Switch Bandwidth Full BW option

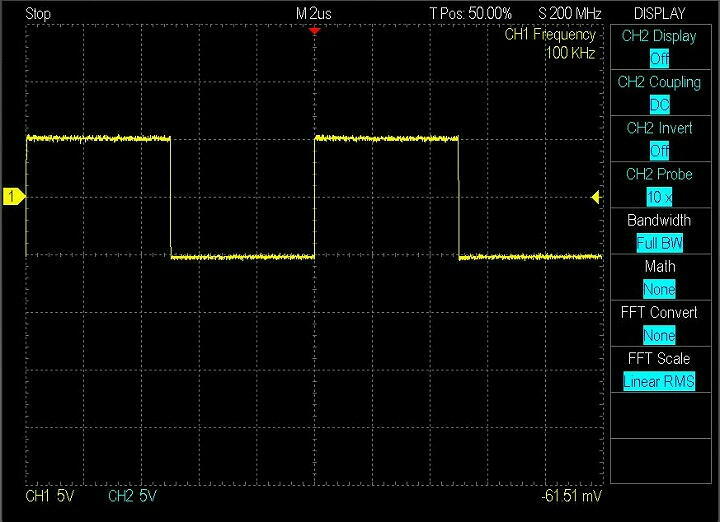pos(659,243)
